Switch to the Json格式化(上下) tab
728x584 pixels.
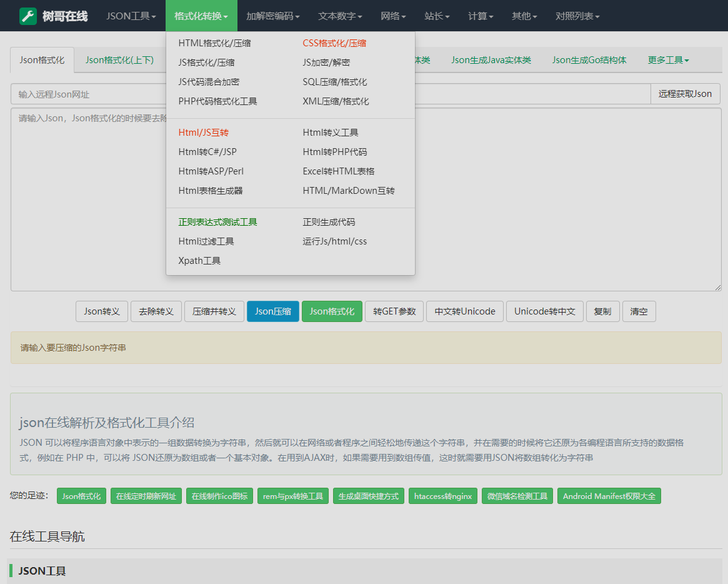[119, 60]
